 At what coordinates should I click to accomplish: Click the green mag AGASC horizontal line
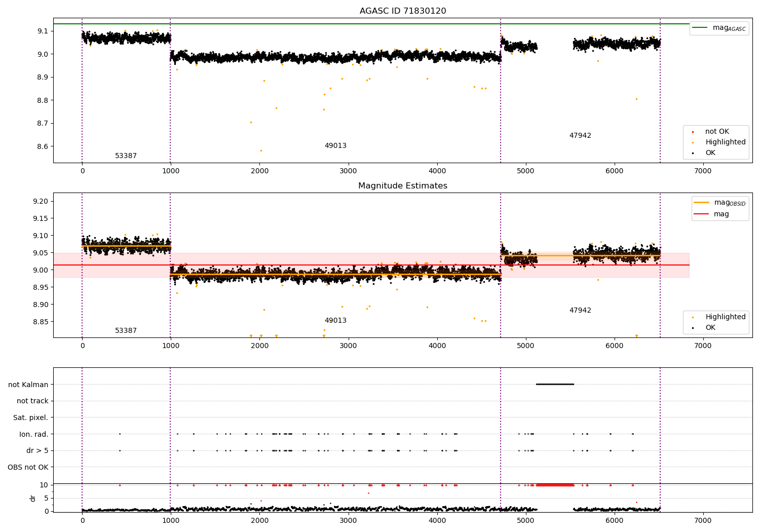point(371,24)
